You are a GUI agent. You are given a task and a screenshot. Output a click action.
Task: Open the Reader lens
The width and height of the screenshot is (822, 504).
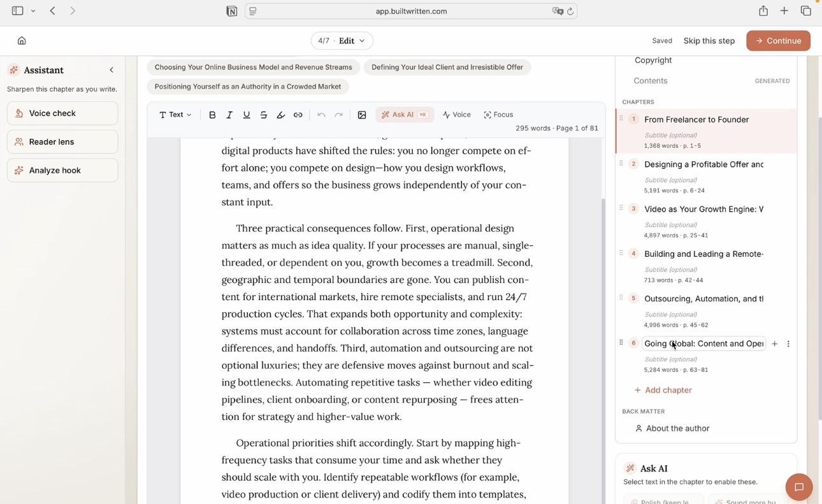(62, 142)
